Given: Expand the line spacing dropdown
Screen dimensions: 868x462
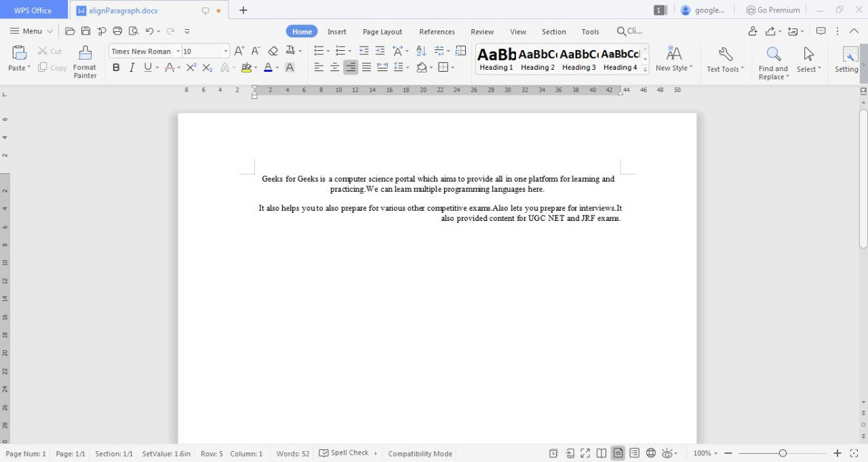Looking at the screenshot, I should coord(408,68).
